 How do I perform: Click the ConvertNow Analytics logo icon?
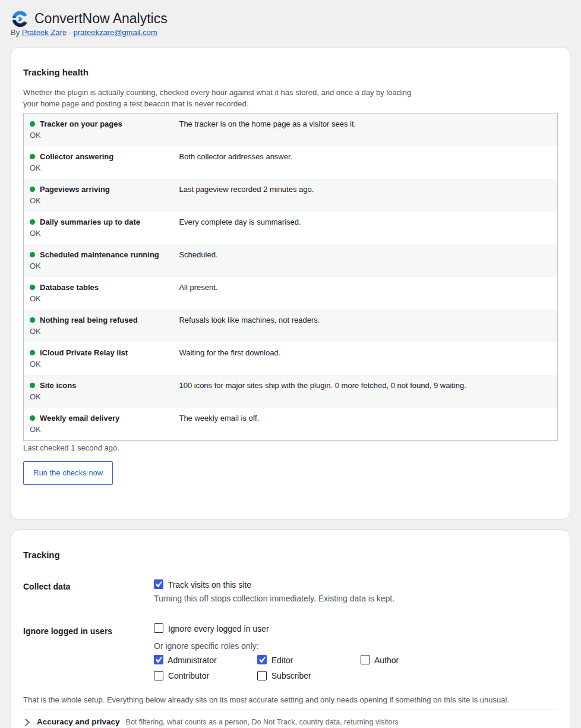coord(20,18)
